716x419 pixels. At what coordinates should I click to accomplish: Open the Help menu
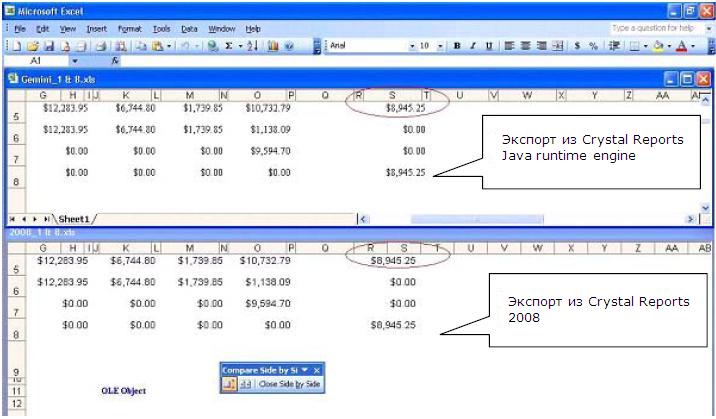coord(253,29)
